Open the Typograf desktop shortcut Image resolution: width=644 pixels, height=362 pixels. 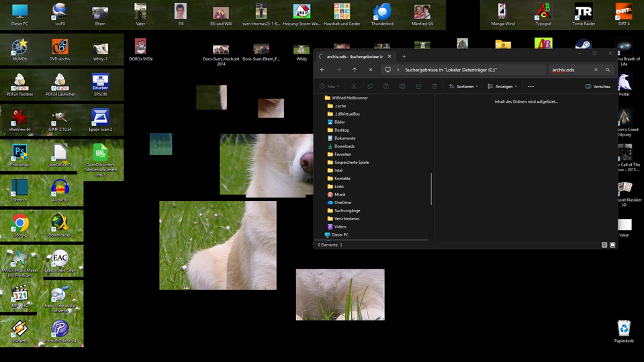[543, 14]
